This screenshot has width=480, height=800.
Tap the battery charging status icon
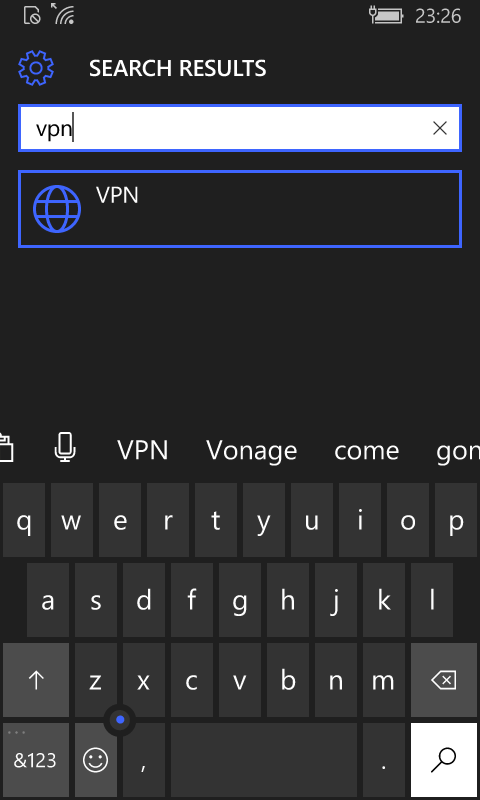pyautogui.click(x=386, y=16)
